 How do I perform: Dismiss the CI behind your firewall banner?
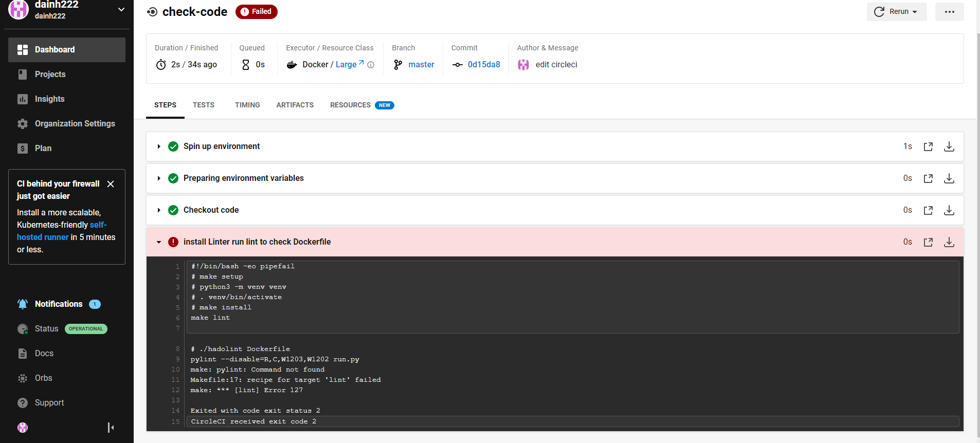tap(111, 184)
